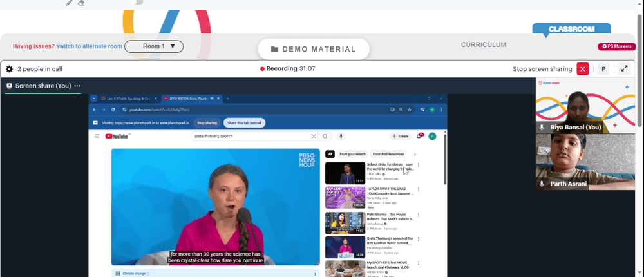Click Share this tab instead button

244,123
